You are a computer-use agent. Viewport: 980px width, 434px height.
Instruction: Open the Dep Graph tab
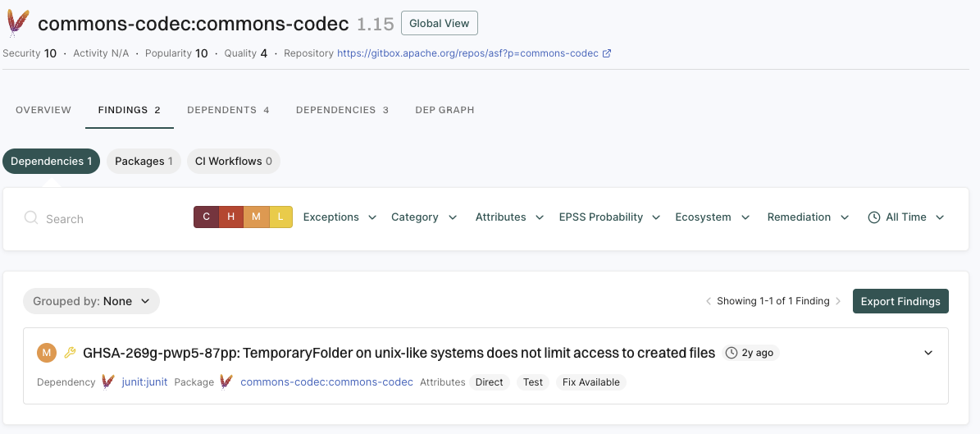[x=444, y=110]
